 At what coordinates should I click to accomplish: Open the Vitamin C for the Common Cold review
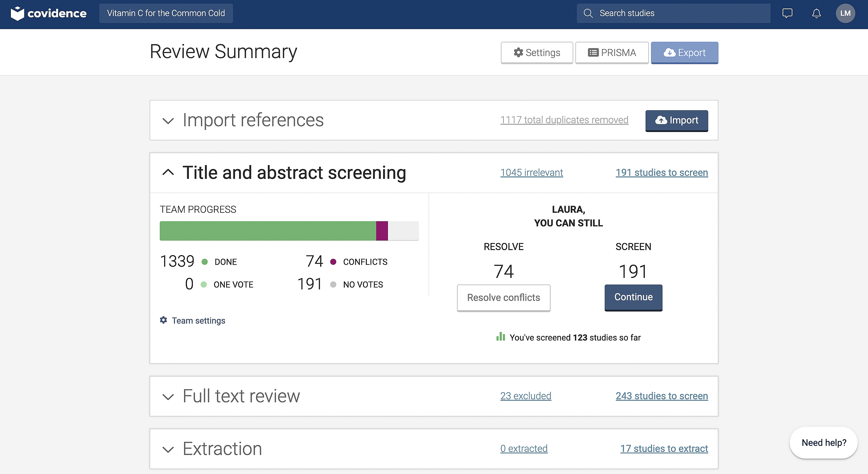tap(166, 13)
